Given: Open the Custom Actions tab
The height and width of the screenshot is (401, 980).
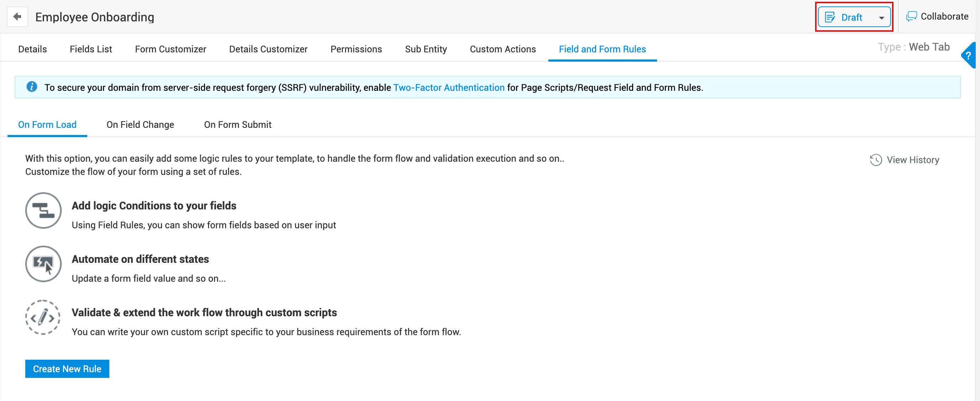Looking at the screenshot, I should pos(502,49).
